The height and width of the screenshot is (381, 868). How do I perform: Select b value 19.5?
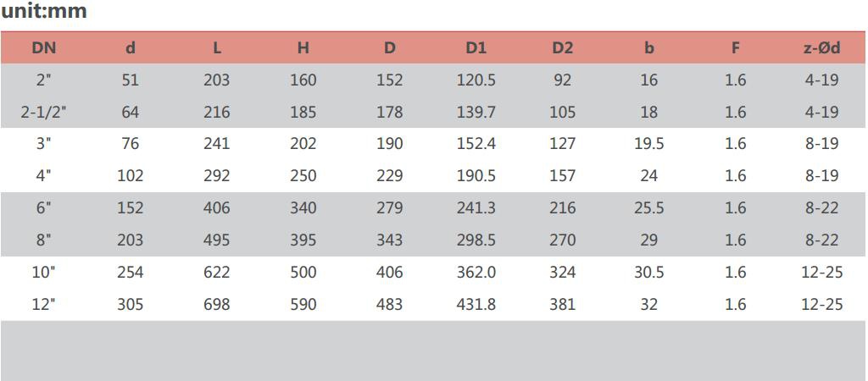tap(648, 144)
